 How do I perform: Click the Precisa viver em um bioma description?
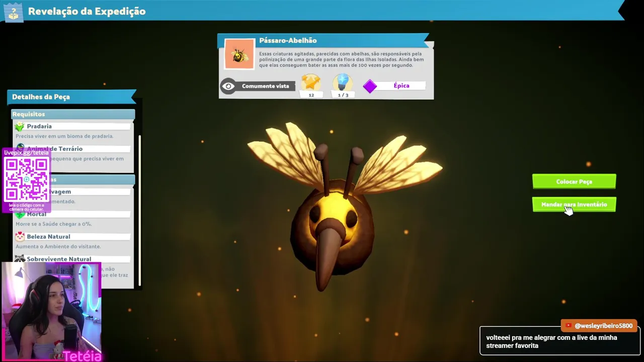[64, 136]
